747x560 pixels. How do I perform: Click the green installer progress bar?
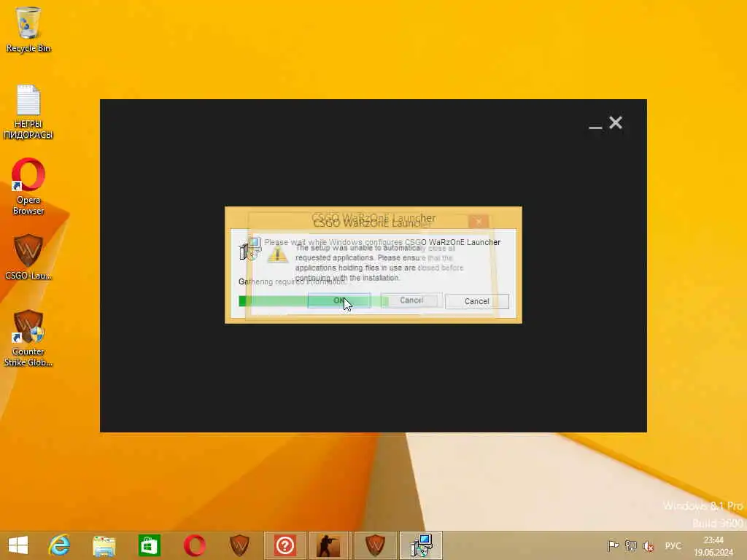click(x=314, y=301)
